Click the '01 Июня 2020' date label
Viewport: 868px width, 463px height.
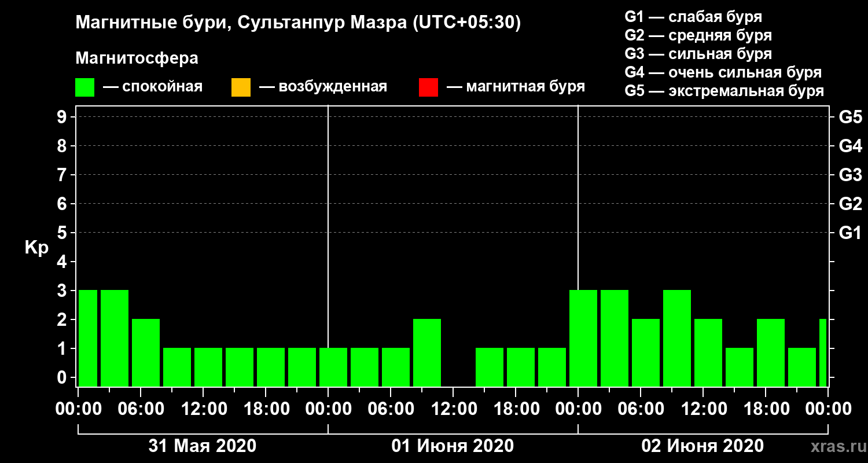pos(453,446)
